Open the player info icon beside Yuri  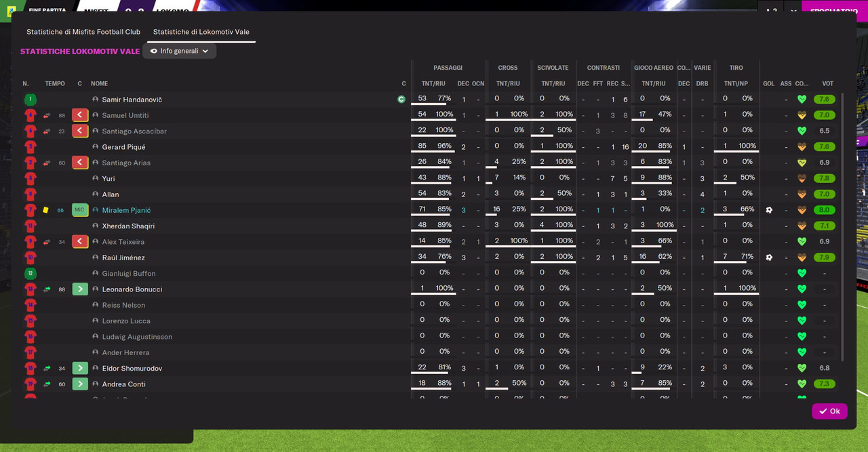[96, 179]
